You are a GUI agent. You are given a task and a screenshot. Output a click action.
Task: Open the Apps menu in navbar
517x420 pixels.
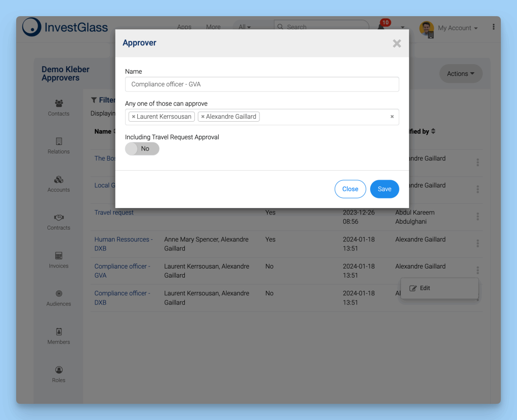(x=184, y=27)
